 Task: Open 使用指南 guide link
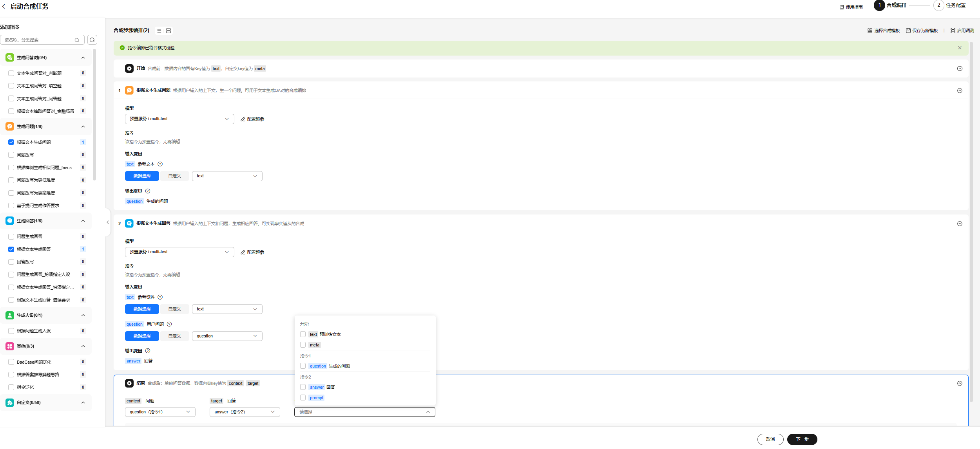click(x=851, y=7)
